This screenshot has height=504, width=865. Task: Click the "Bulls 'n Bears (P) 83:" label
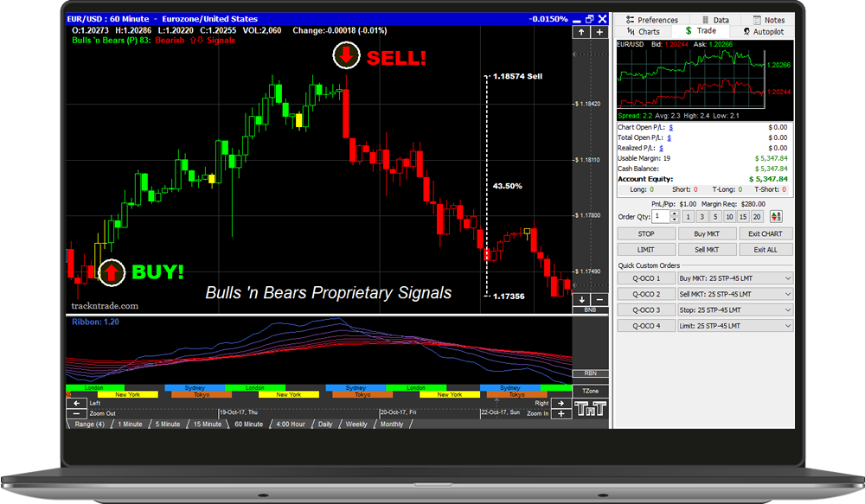pos(111,41)
